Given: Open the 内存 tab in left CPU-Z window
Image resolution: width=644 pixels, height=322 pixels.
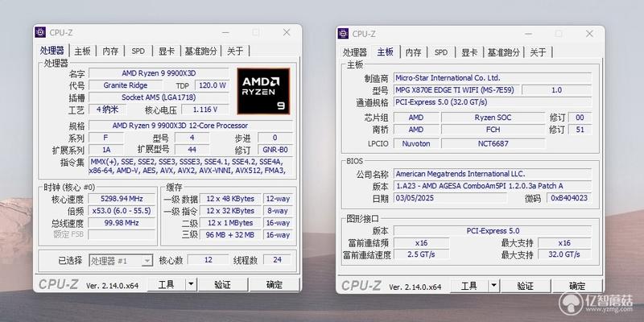Looking at the screenshot, I should (x=110, y=51).
